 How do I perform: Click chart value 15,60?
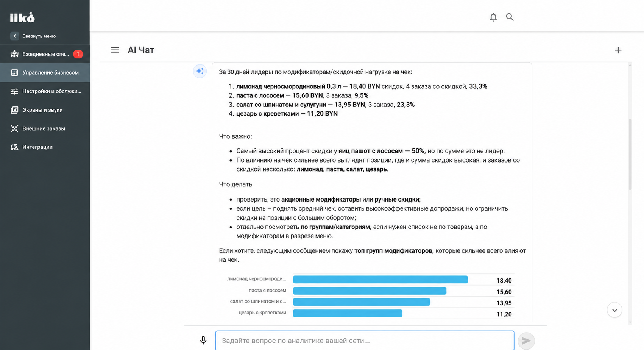click(504, 292)
